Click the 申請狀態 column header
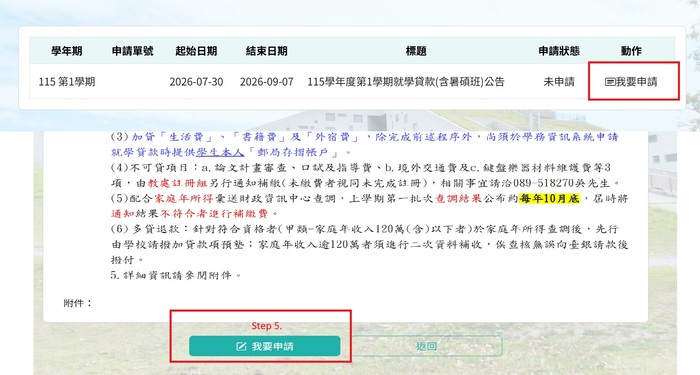700x375 pixels. 559,51
